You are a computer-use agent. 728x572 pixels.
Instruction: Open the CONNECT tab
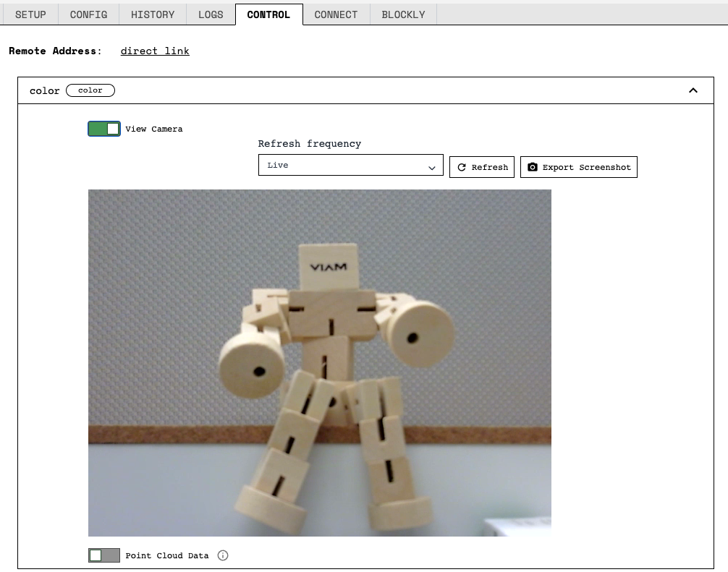[336, 14]
